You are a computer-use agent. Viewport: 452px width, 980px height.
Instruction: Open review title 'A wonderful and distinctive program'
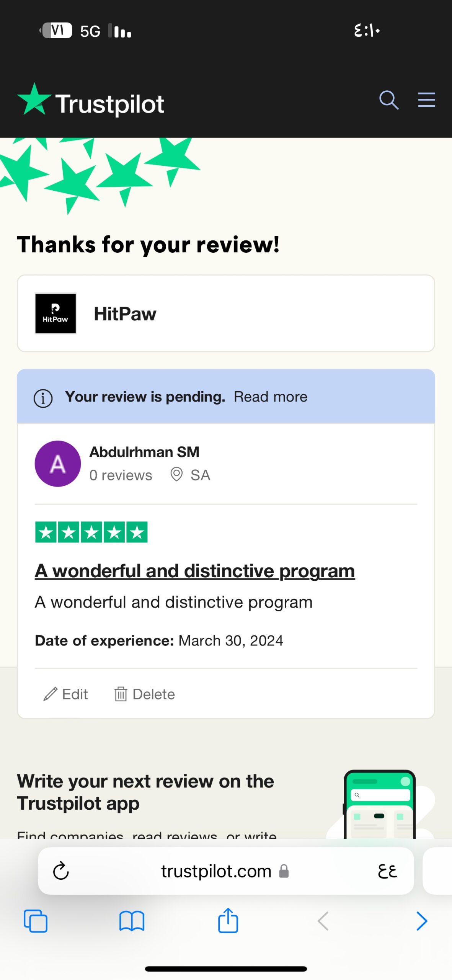click(x=195, y=571)
